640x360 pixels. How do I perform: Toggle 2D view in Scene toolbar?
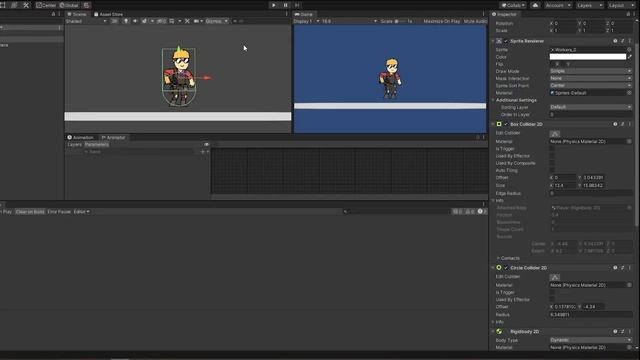click(x=114, y=21)
